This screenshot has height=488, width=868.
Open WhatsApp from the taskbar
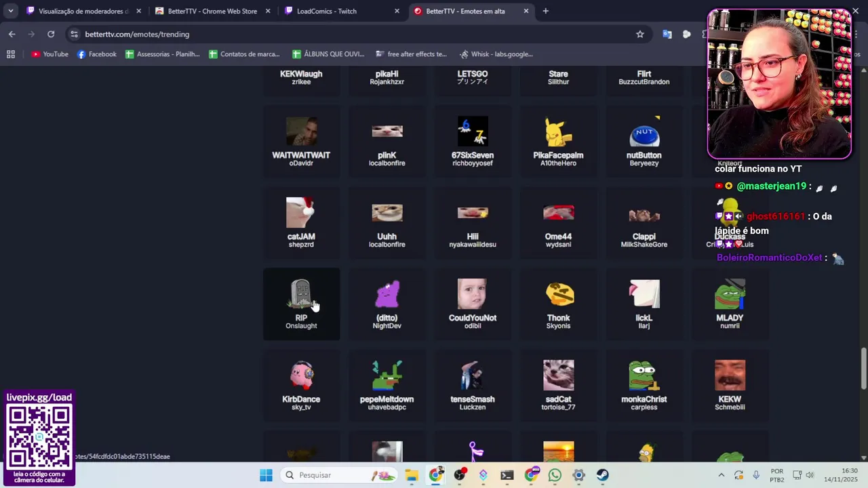click(x=555, y=475)
